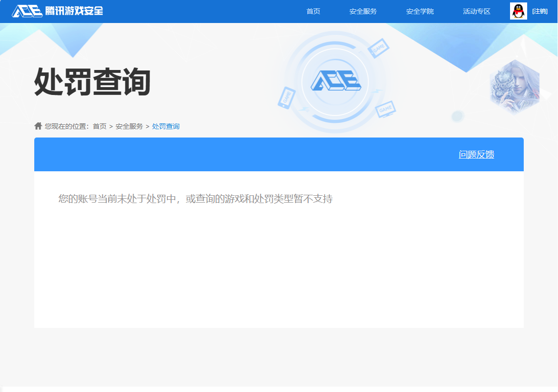Click the [注销] logout link
Image resolution: width=558 pixels, height=392 pixels.
[540, 11]
